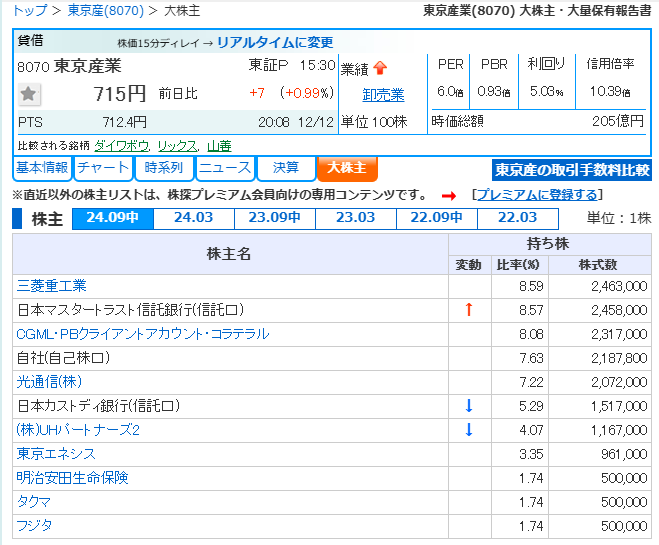Image resolution: width=659 pixels, height=545 pixels.
Task: Open shareholder フジタ link
Action: click(34, 526)
